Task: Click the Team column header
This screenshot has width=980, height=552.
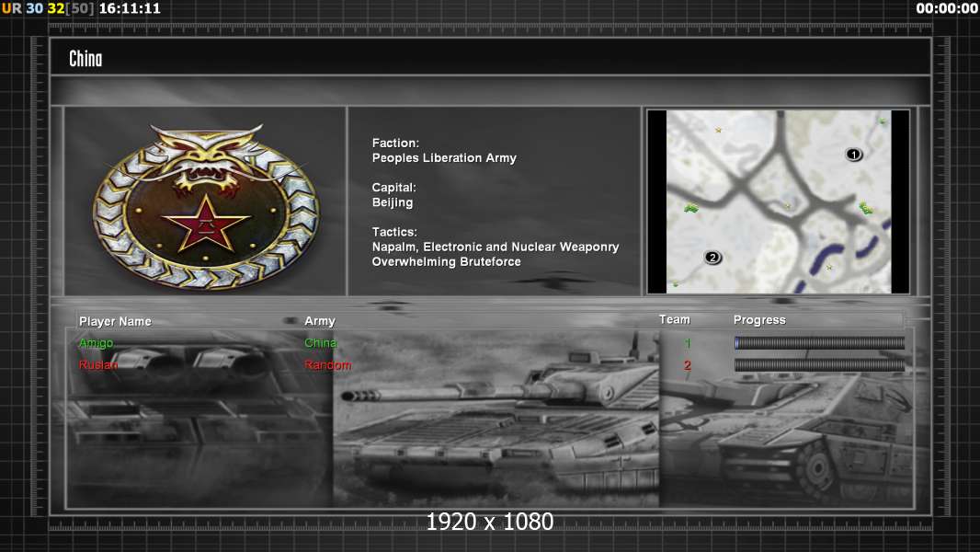Action: click(x=675, y=319)
